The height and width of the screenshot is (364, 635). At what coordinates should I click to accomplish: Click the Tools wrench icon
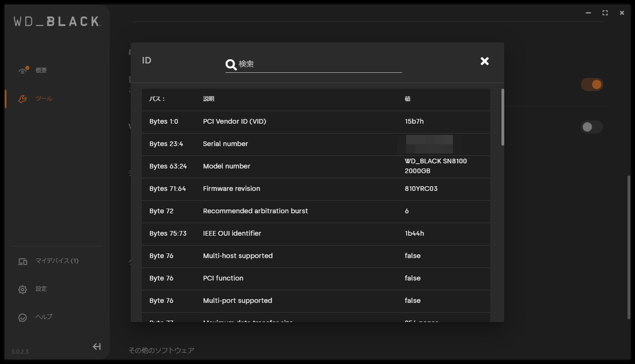[22, 99]
